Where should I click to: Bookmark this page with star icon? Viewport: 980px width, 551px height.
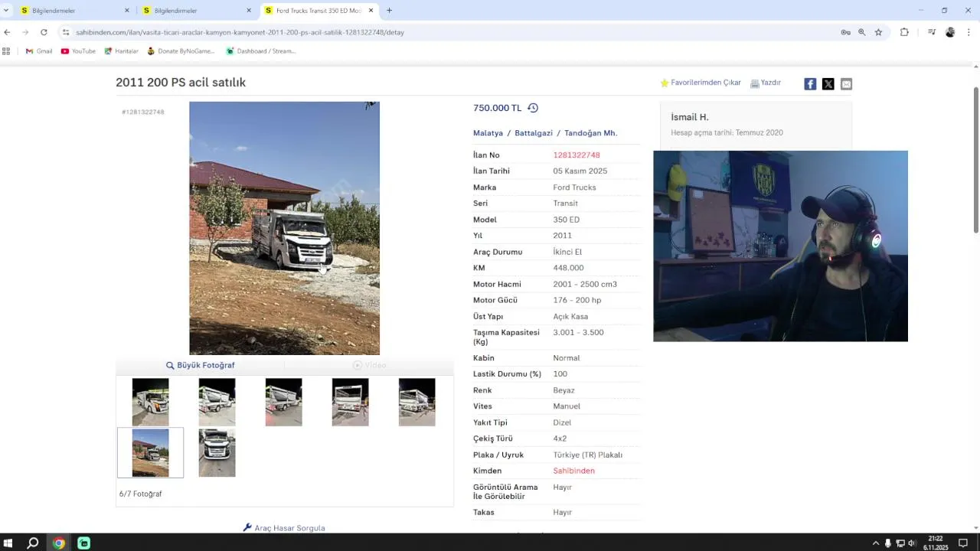pos(878,32)
